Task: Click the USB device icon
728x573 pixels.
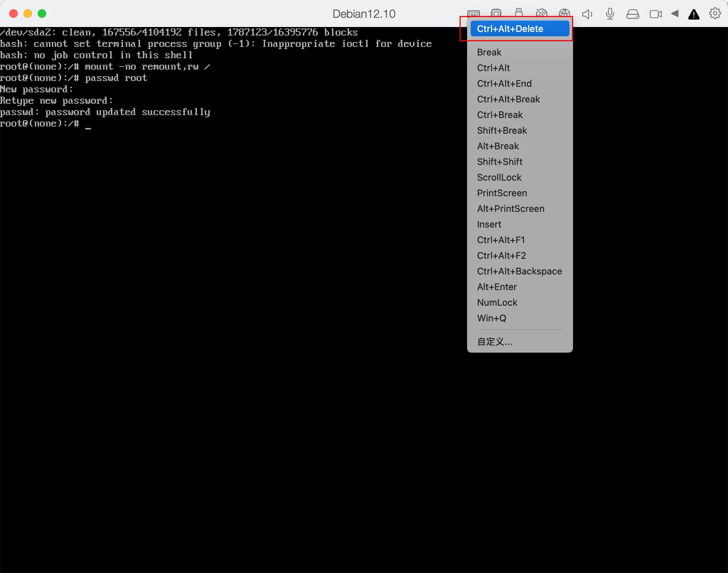Action: (x=519, y=13)
